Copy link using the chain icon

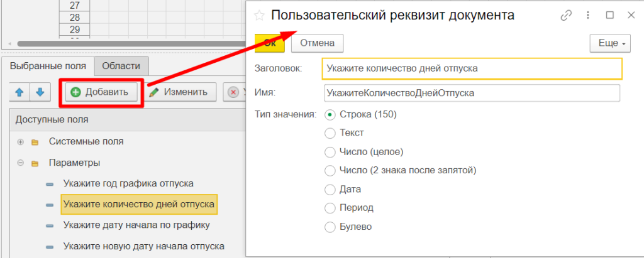pos(567,15)
